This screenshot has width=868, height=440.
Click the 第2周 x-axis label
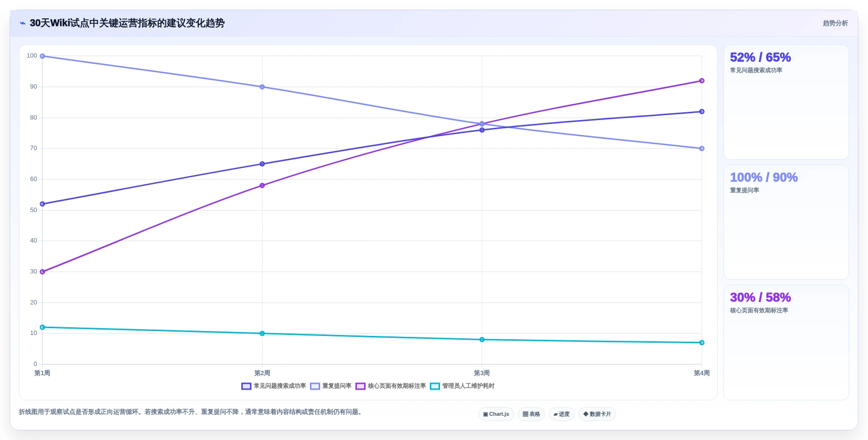(x=262, y=373)
